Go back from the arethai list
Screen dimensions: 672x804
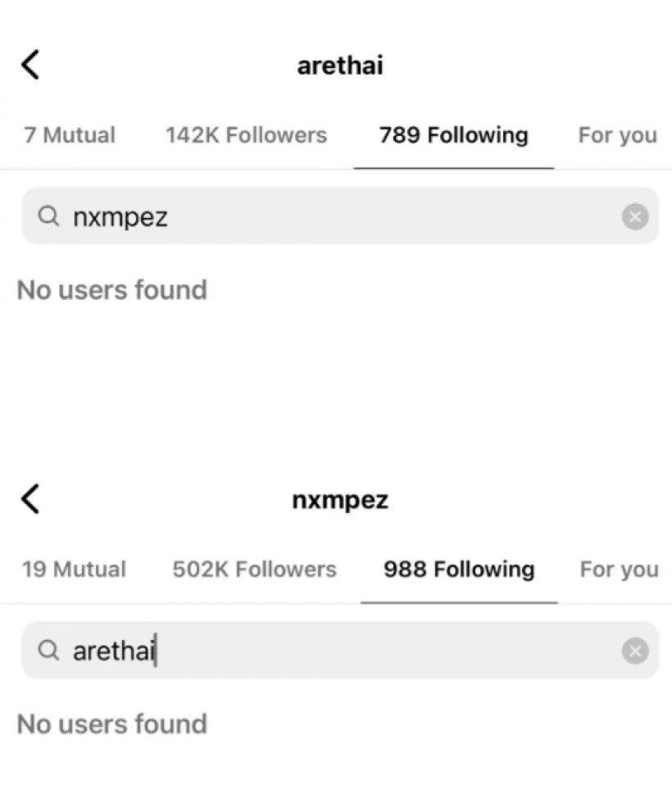click(x=30, y=65)
